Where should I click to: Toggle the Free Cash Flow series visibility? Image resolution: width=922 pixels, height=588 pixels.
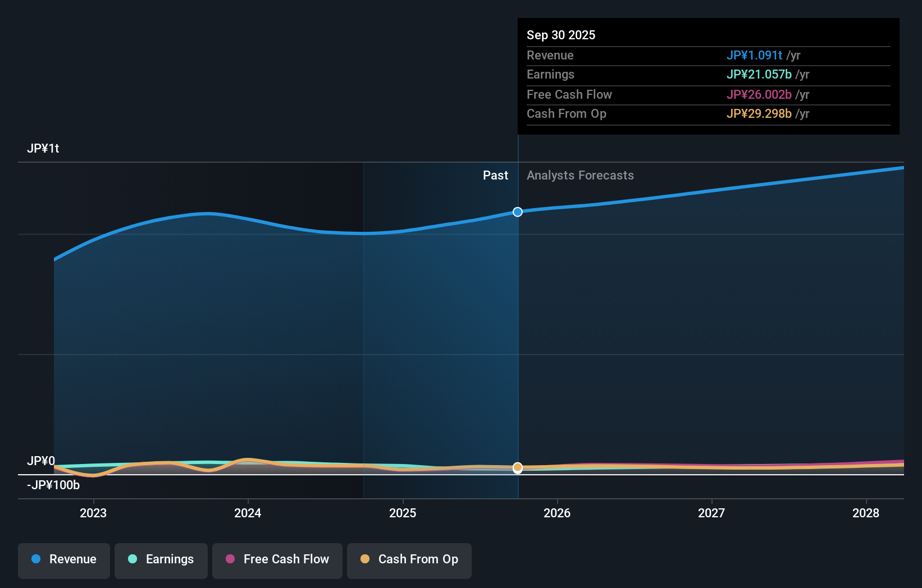point(277,560)
